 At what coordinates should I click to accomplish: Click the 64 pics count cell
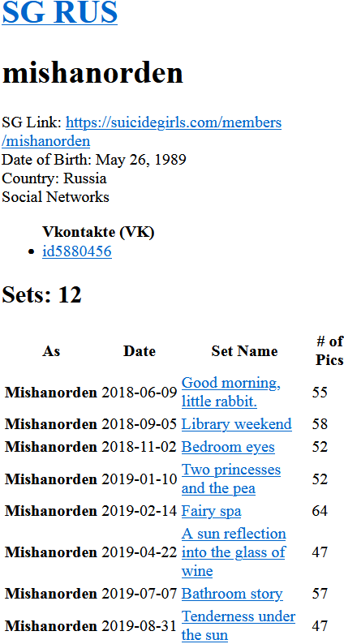(x=320, y=511)
